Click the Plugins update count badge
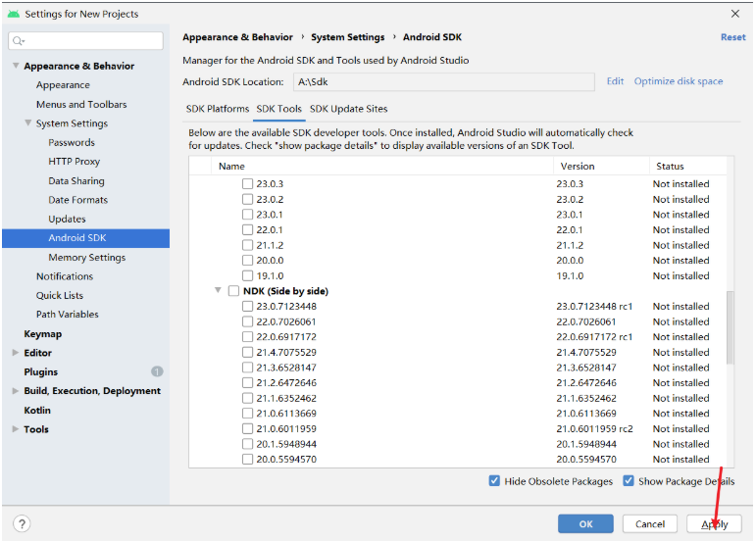This screenshot has width=756, height=541. (157, 371)
